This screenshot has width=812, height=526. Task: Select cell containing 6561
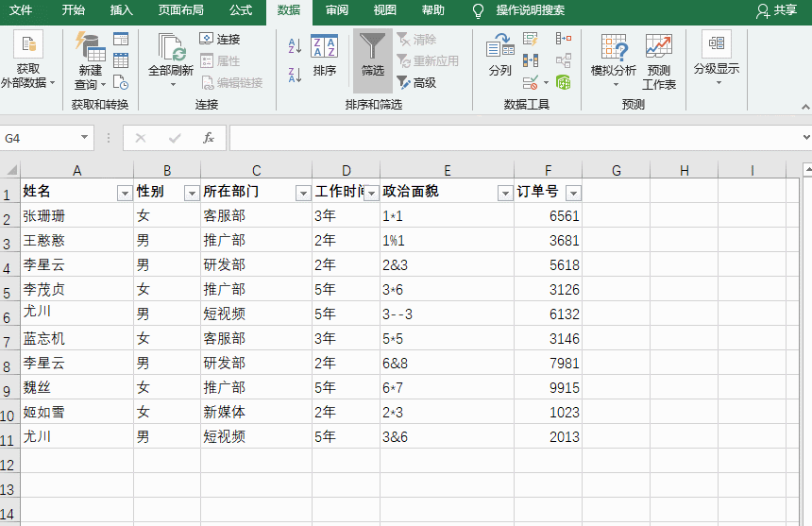(548, 215)
